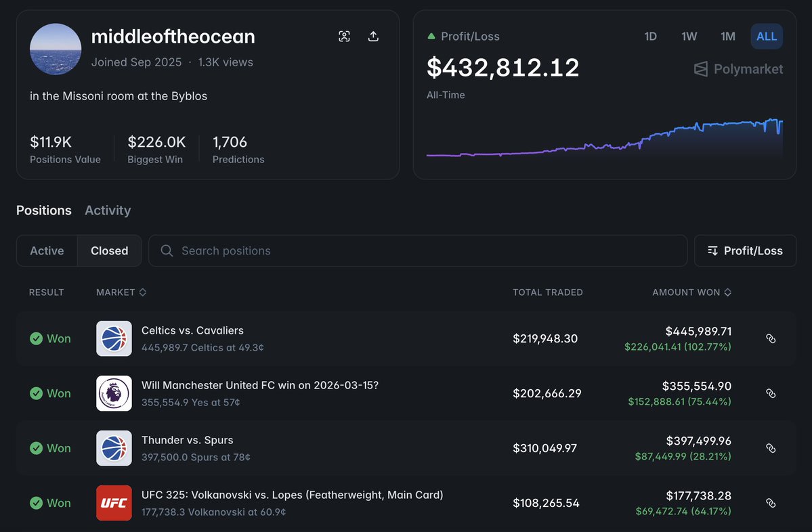This screenshot has width=812, height=532.
Task: Open the Activity tab
Action: (108, 210)
